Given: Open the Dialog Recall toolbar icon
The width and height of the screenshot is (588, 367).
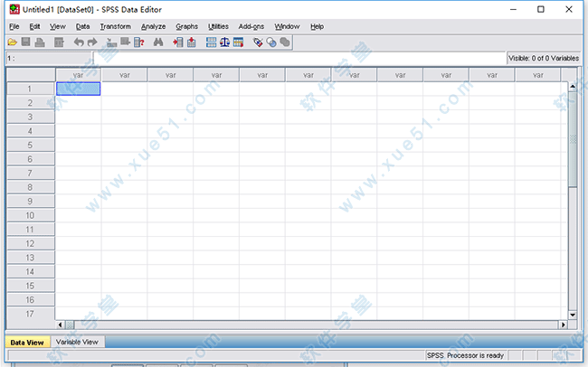Looking at the screenshot, I should 59,42.
